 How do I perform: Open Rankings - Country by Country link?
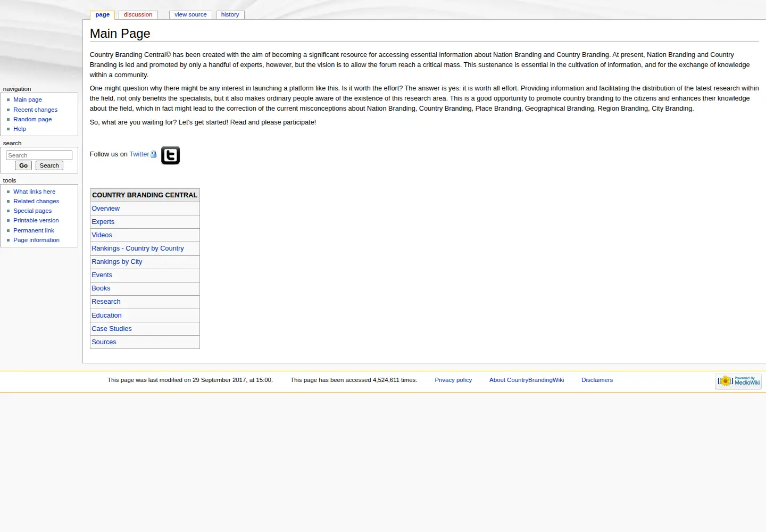point(138,248)
